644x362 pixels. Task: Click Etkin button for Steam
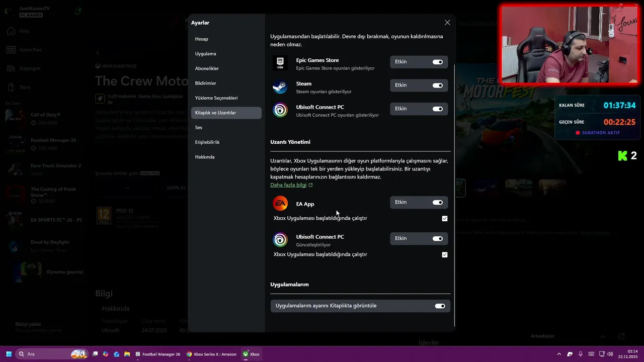(419, 85)
